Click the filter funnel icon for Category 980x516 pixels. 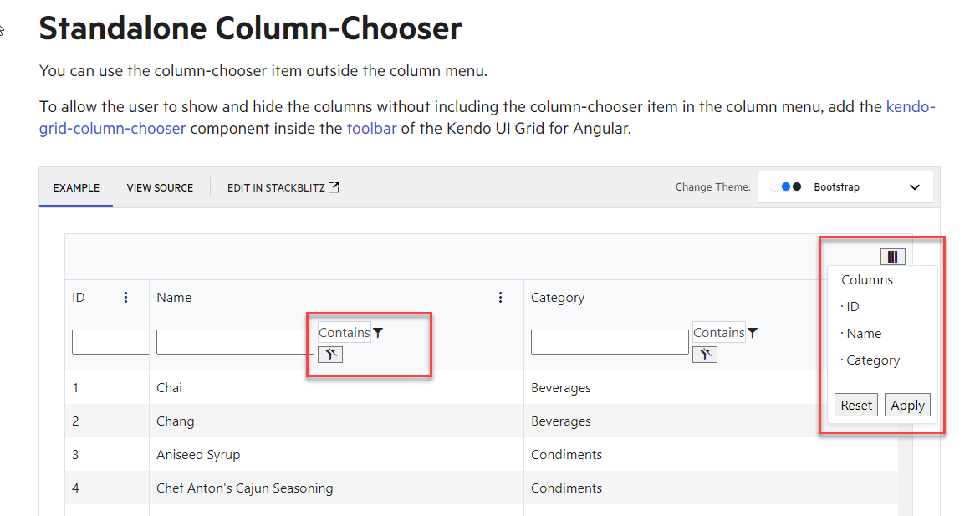(x=753, y=333)
